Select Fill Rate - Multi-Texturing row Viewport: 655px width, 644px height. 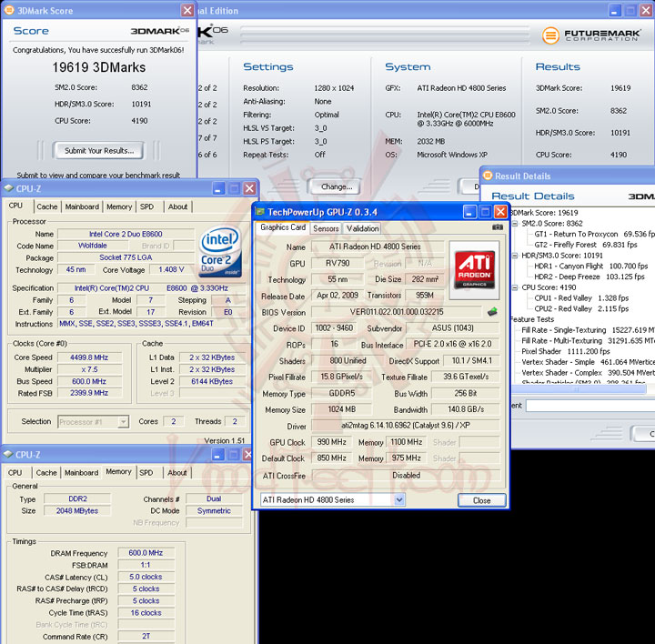click(x=588, y=341)
